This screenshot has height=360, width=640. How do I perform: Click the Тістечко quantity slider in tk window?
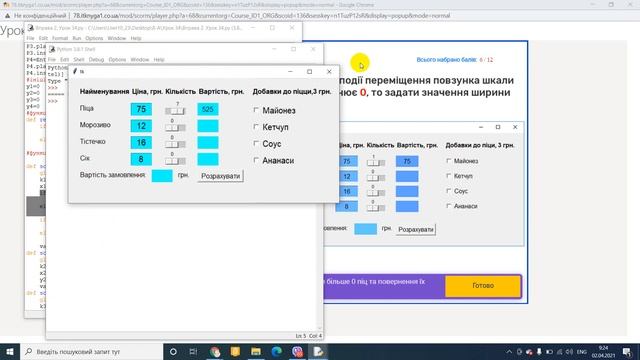tap(175, 144)
